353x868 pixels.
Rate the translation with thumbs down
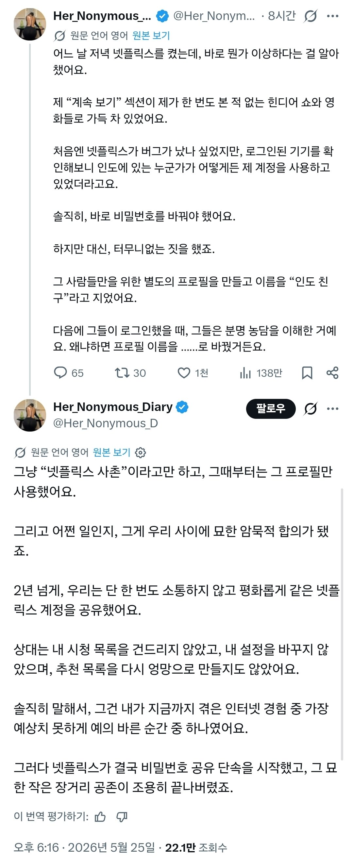[122, 817]
